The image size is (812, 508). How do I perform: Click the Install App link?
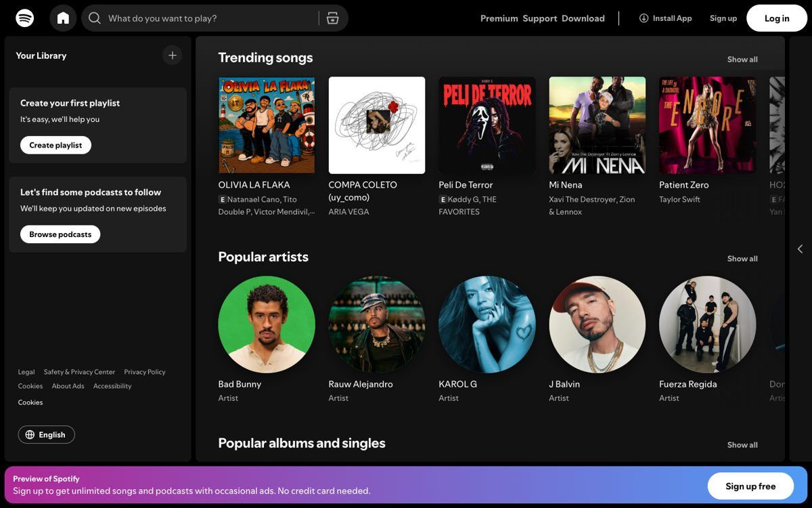(665, 18)
